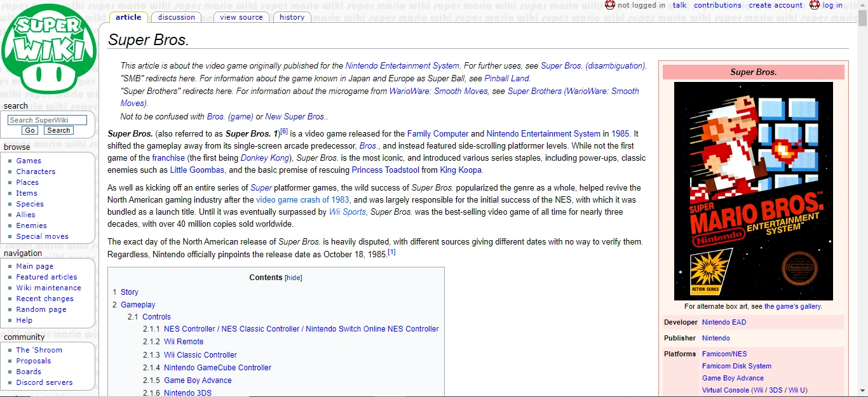Open the Pinball Land link
Viewport: 868px width, 397px height.
click(506, 79)
